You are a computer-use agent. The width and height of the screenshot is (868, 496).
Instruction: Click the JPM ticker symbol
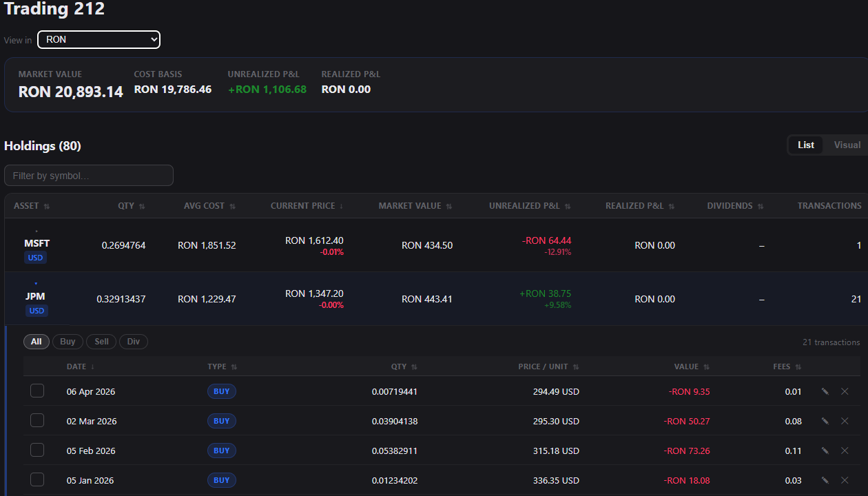(x=37, y=296)
